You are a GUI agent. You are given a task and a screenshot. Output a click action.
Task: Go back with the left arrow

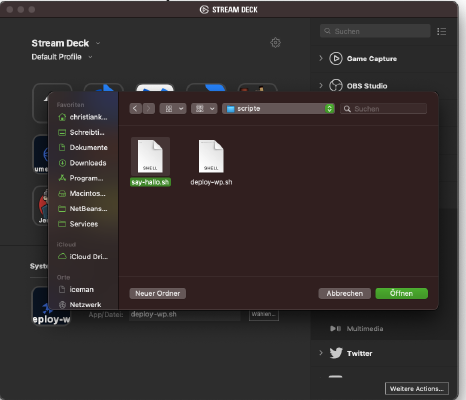coord(135,109)
